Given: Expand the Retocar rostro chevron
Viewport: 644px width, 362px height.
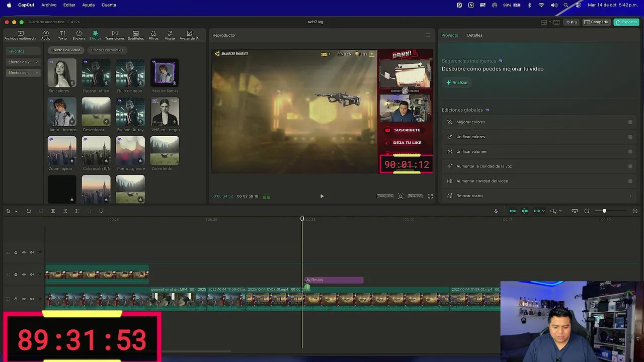Looking at the screenshot, I should [630, 196].
